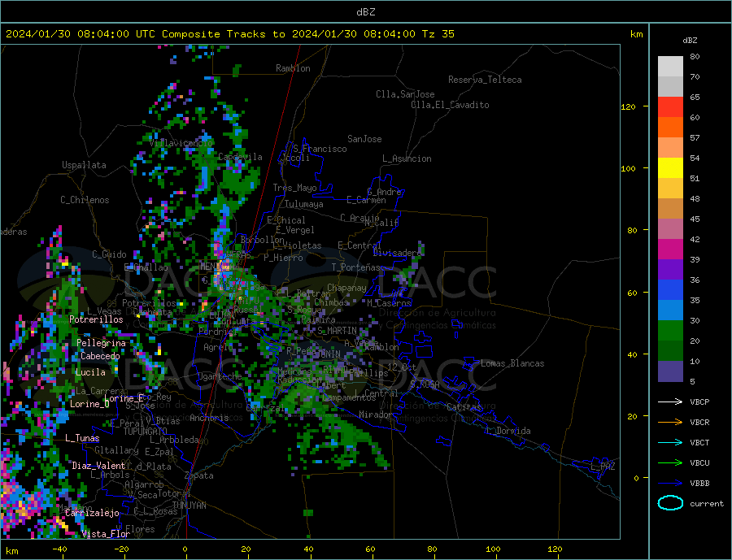The width and height of the screenshot is (732, 560).
Task: Click the yellow Composite Tracks timestamp header
Action: pos(229,34)
